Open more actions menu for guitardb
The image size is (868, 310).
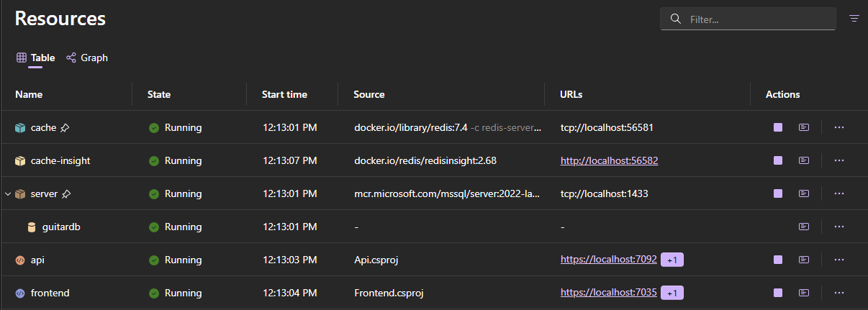(838, 227)
